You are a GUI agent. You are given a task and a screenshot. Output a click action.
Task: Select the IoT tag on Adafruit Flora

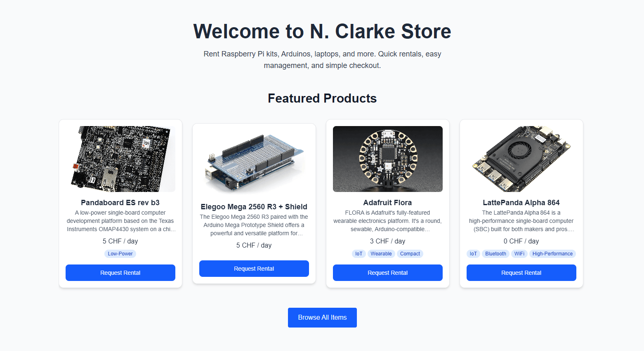coord(359,254)
